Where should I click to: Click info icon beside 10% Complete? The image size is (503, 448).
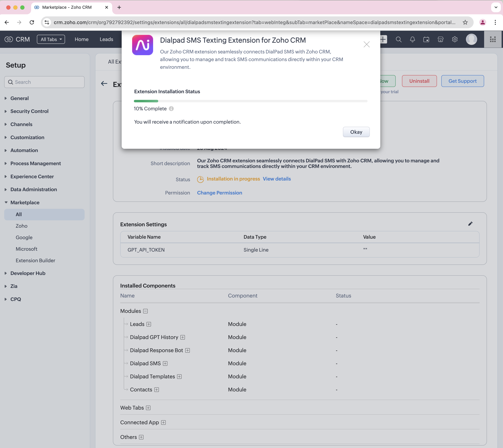(x=171, y=109)
